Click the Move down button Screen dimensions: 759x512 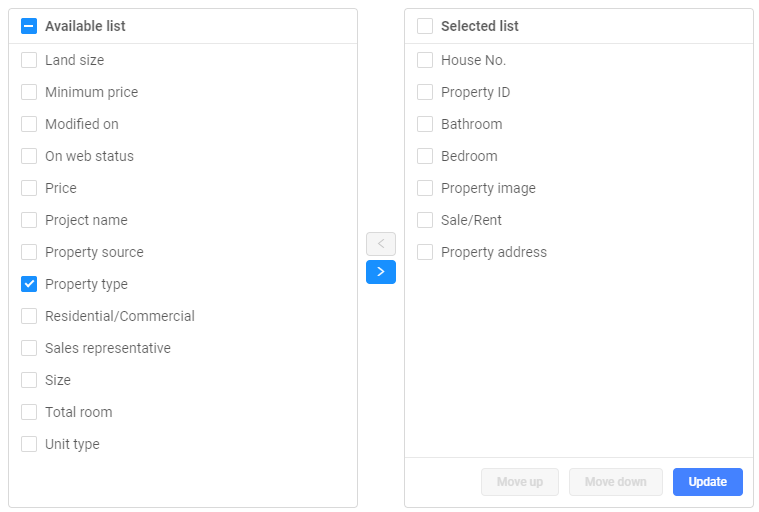click(x=615, y=482)
